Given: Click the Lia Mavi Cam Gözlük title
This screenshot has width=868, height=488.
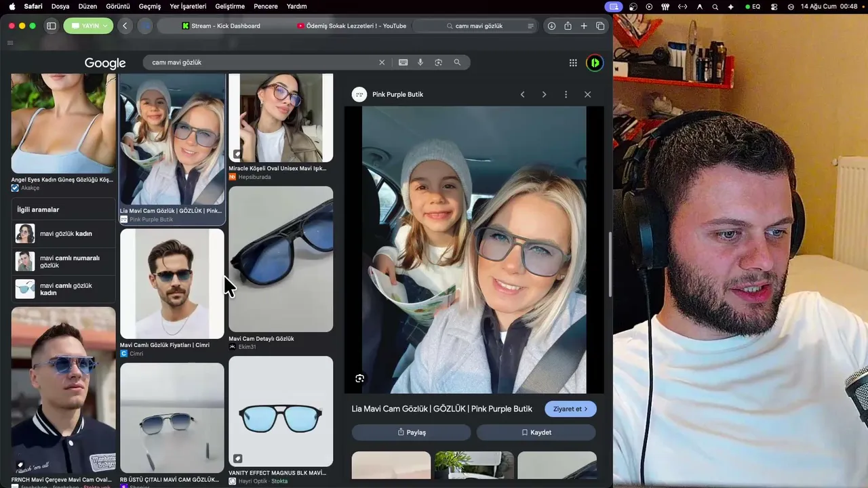Looking at the screenshot, I should (441, 409).
